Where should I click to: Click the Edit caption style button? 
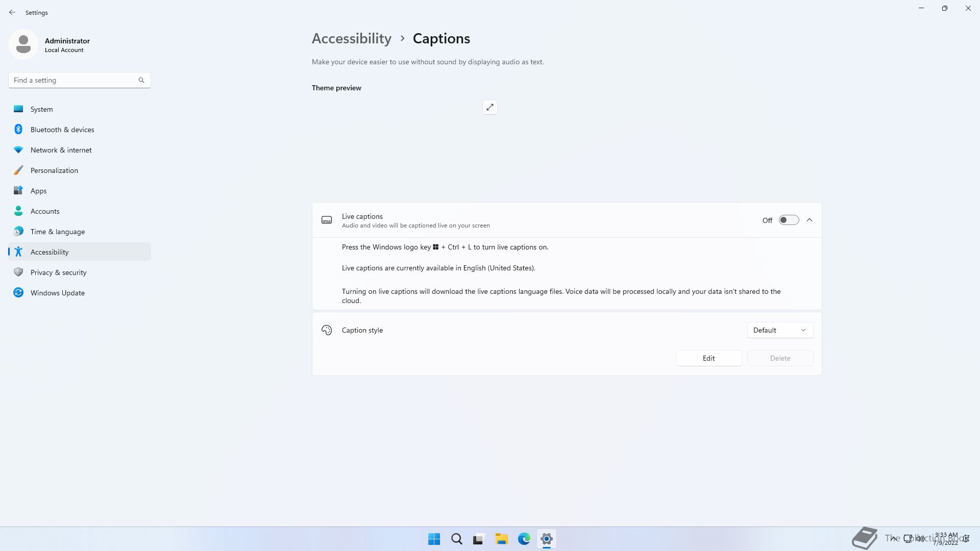tap(708, 358)
